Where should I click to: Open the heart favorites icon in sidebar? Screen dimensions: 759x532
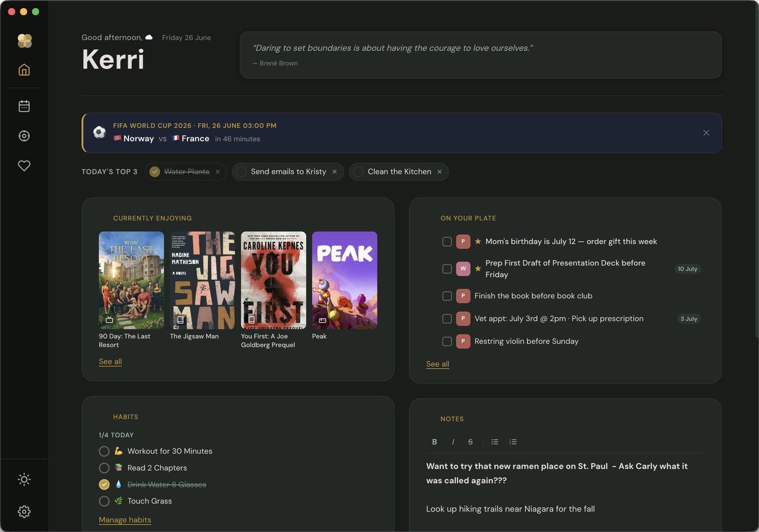[24, 166]
